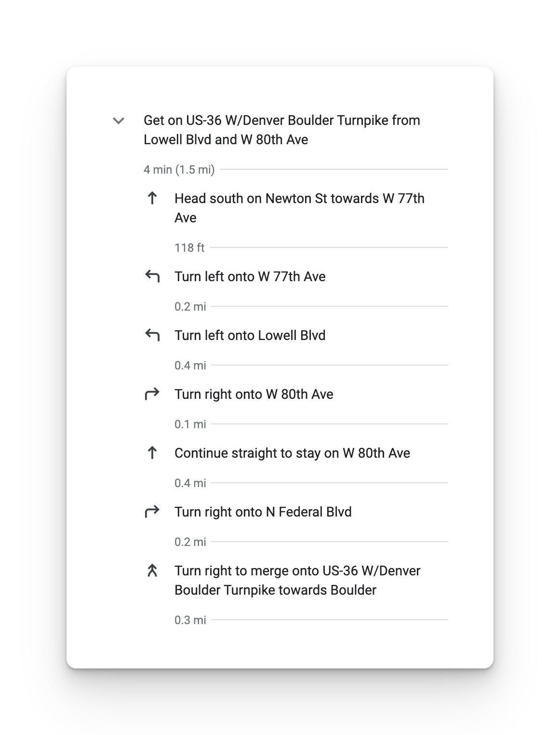Viewport: 560px width, 735px height.
Task: Click the 0.3 mi distance label
Action: click(x=190, y=620)
